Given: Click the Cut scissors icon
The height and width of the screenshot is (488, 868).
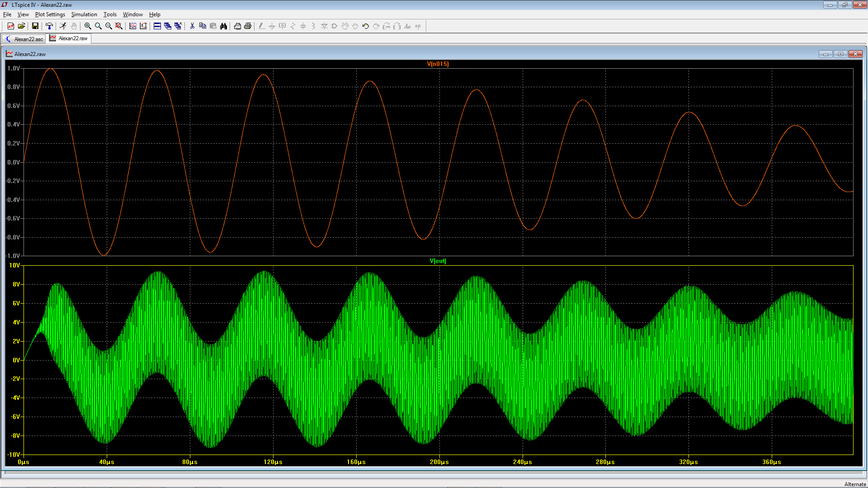Looking at the screenshot, I should 192,26.
